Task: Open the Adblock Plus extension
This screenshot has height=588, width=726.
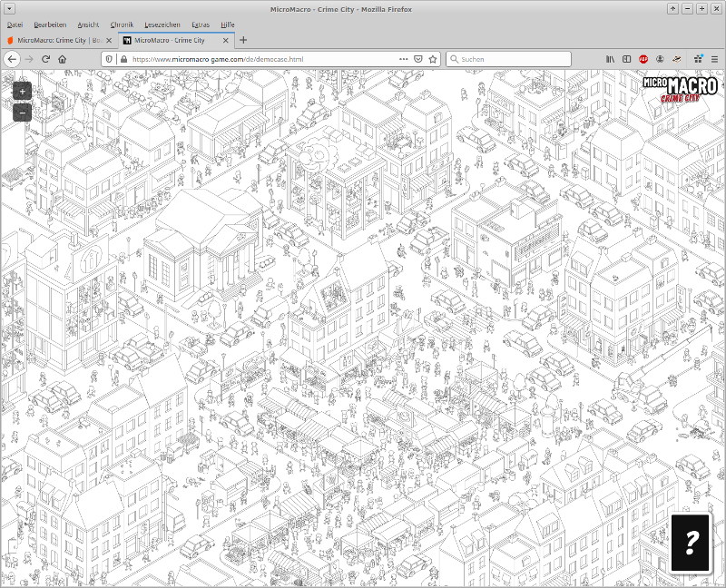Action: click(x=643, y=59)
